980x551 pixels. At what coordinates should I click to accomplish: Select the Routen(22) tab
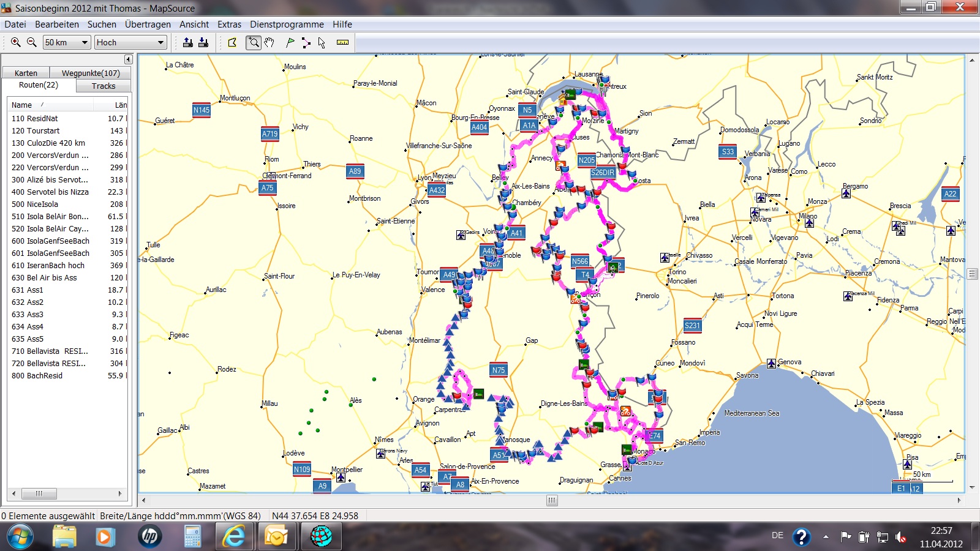coord(39,85)
